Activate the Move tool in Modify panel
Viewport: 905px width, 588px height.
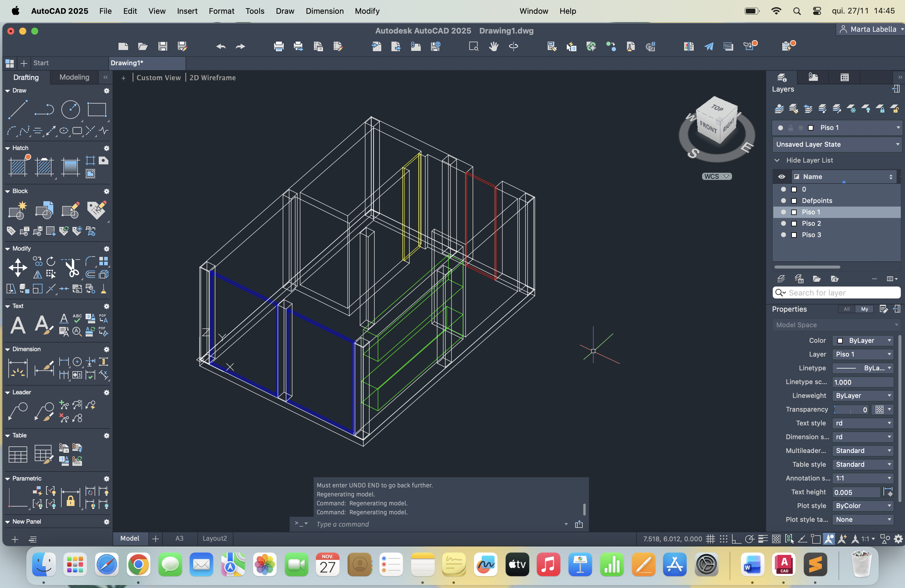[x=17, y=267]
